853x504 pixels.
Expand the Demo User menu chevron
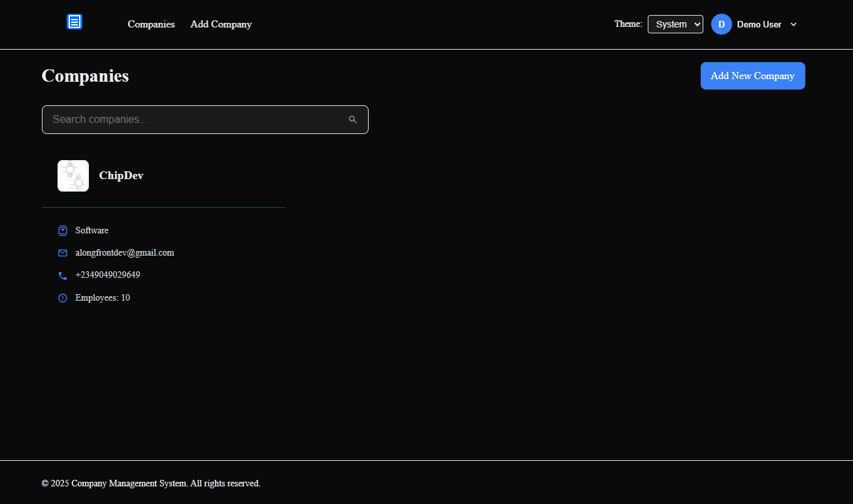pyautogui.click(x=794, y=24)
